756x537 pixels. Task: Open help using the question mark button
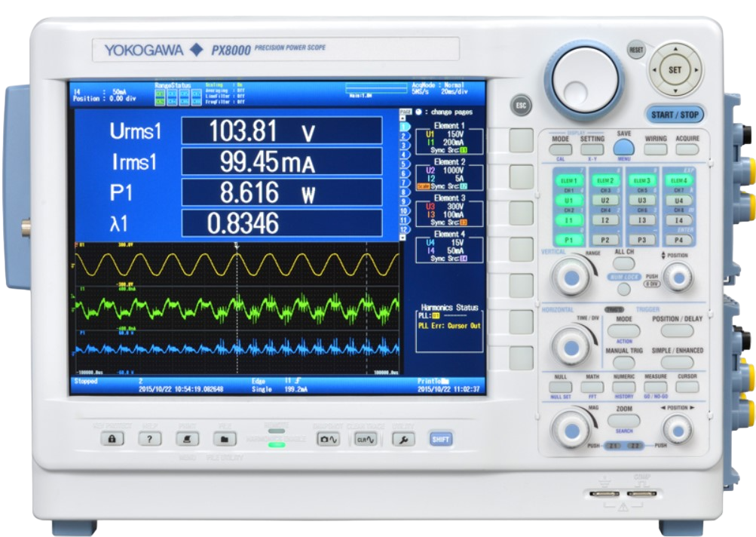(148, 439)
